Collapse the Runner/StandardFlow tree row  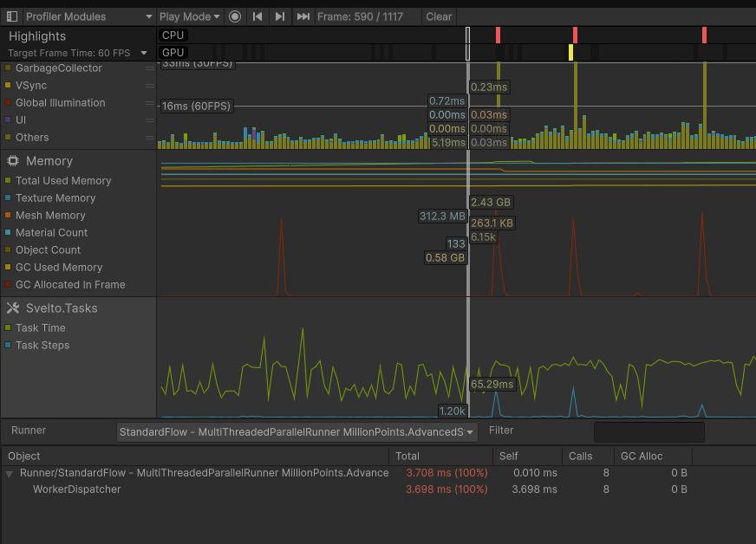coord(9,474)
